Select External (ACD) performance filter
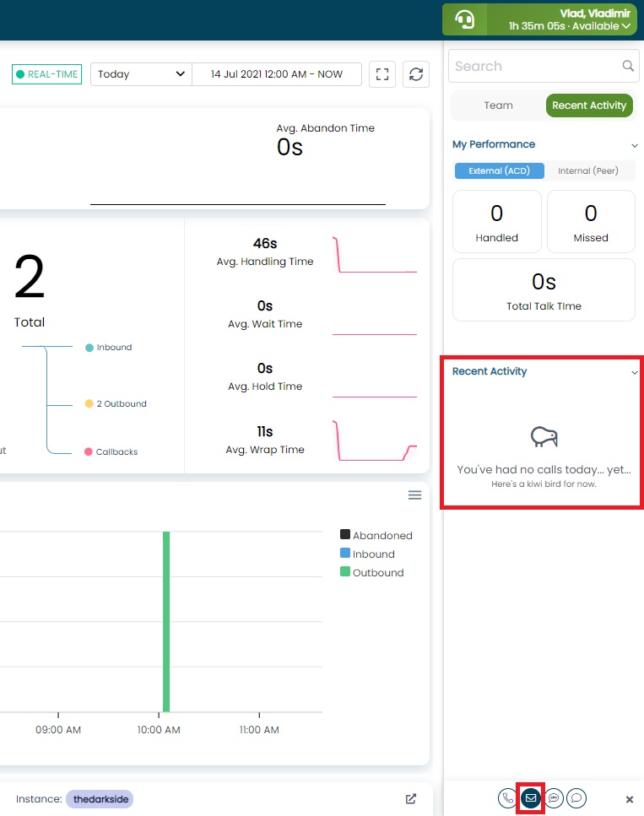Screen dimensions: 644x816 coord(499,170)
